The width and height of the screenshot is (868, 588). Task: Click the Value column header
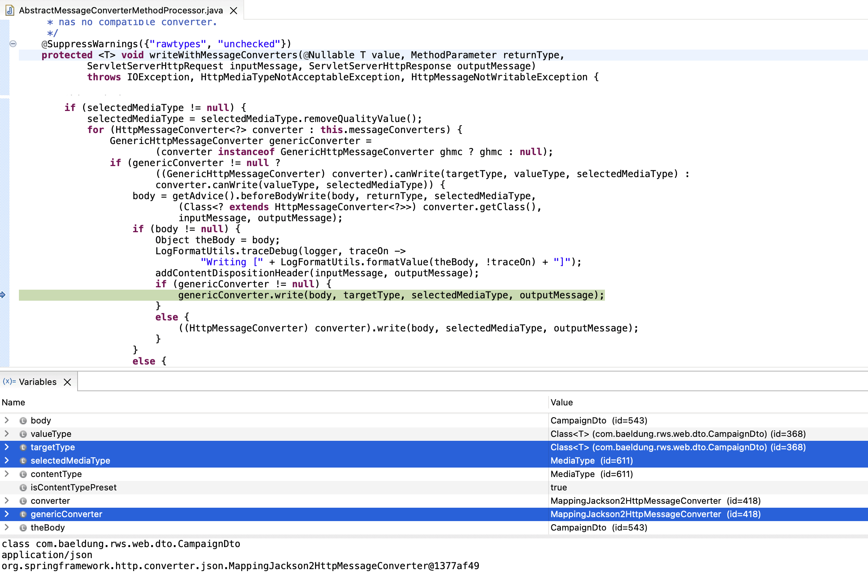pyautogui.click(x=562, y=402)
